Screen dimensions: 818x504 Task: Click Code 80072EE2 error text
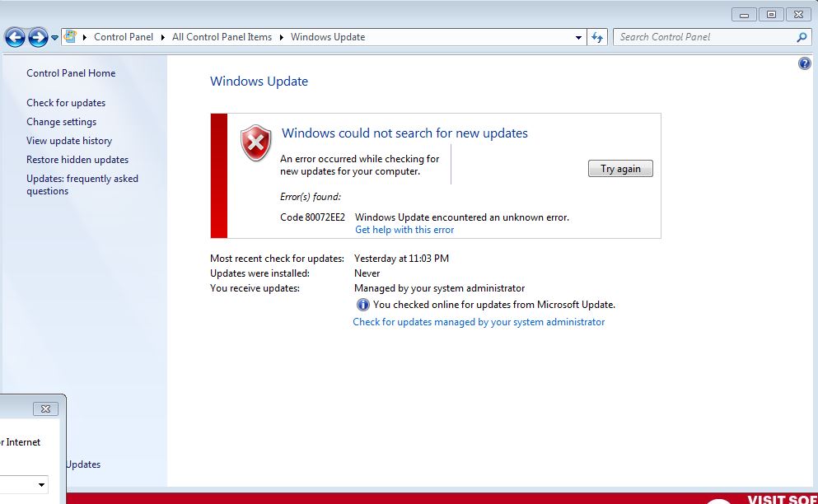point(312,217)
